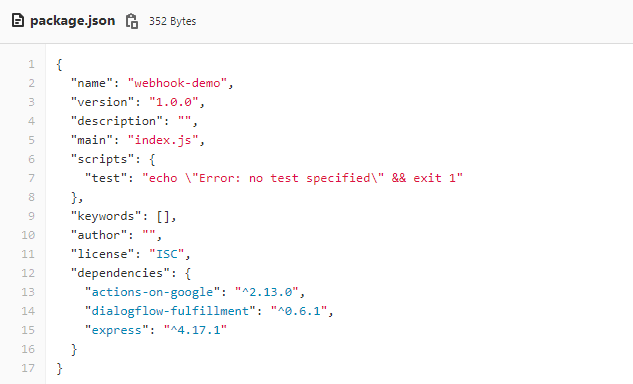Click the echo test script string
Screen dimensions: 633x384
pos(302,178)
